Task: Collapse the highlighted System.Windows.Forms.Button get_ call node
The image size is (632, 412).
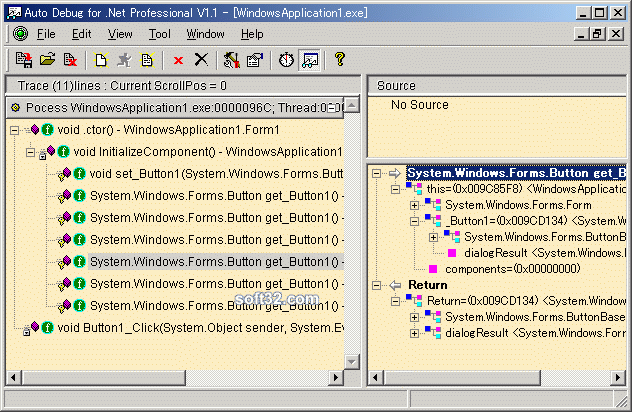Action: 376,173
